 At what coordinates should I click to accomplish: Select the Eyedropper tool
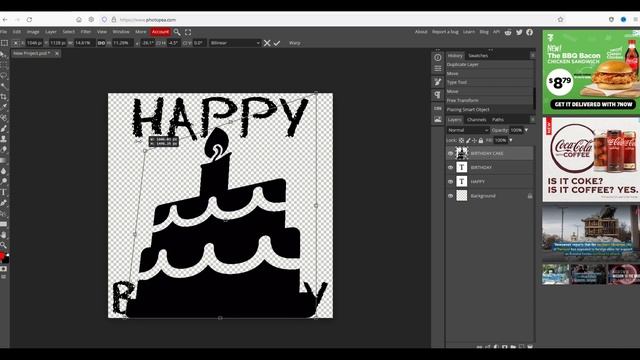4,107
